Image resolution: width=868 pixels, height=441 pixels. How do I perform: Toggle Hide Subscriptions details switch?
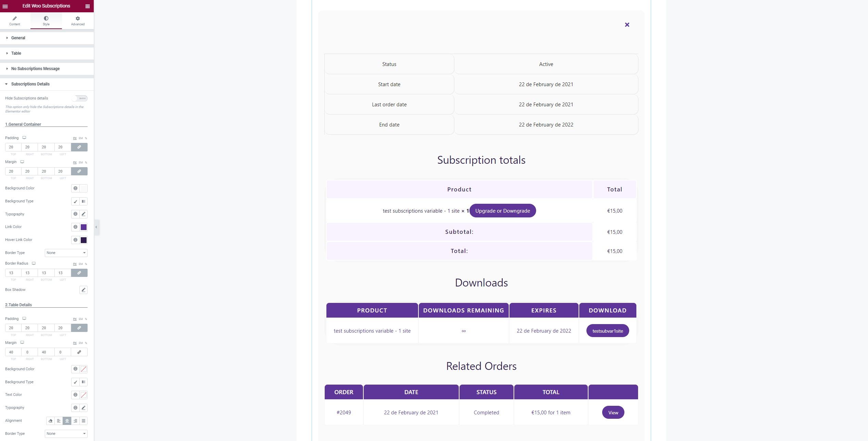80,98
